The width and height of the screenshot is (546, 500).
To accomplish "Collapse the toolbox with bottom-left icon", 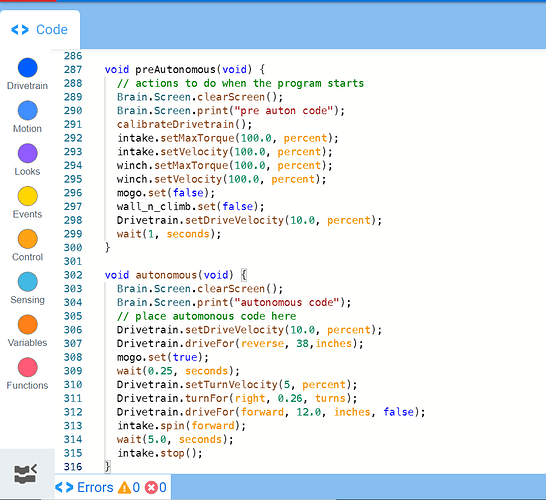I will pyautogui.click(x=25, y=474).
